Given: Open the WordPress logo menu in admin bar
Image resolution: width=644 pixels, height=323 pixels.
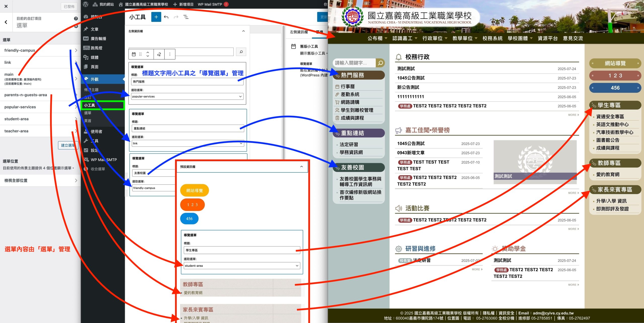Looking at the screenshot, I should click(x=86, y=4).
